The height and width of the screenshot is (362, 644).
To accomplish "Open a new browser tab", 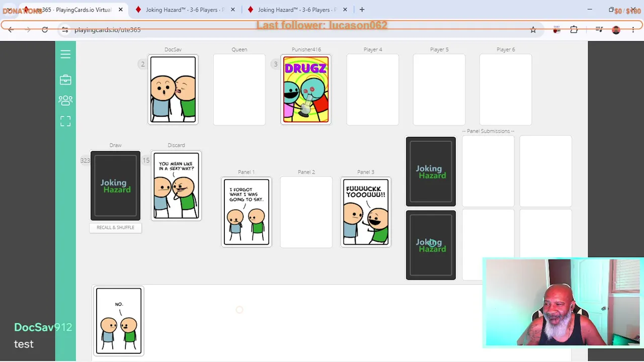I will (x=362, y=10).
